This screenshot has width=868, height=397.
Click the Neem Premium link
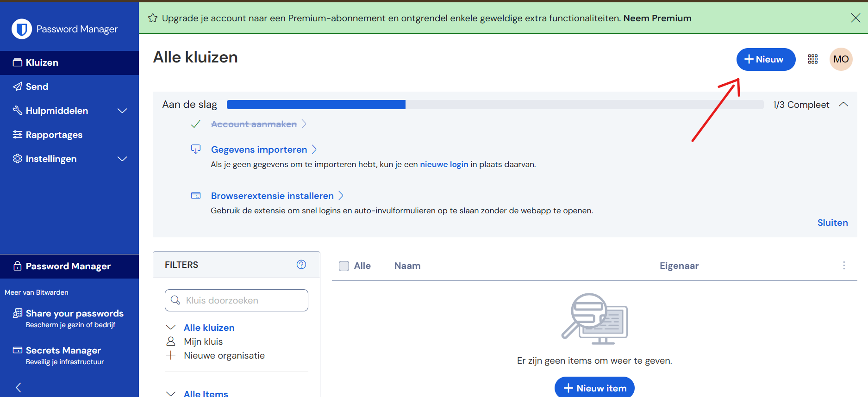[657, 18]
